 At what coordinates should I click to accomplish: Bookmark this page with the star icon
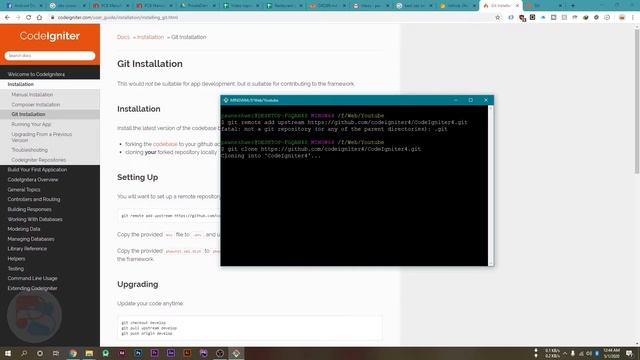point(498,18)
